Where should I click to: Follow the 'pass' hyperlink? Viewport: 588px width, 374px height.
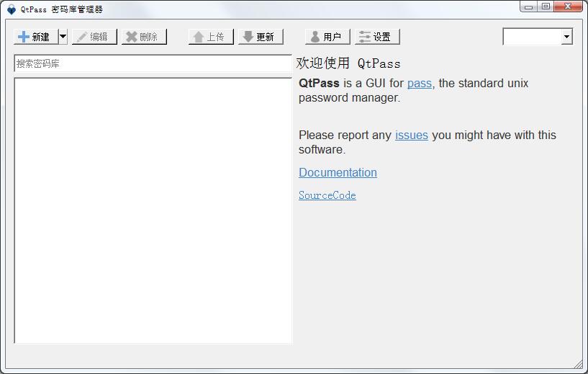420,84
